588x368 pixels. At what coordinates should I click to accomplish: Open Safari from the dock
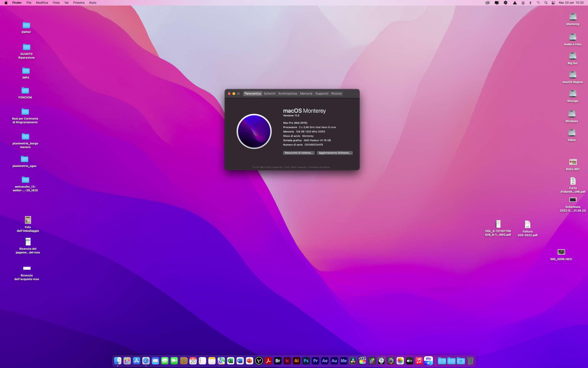click(146, 361)
